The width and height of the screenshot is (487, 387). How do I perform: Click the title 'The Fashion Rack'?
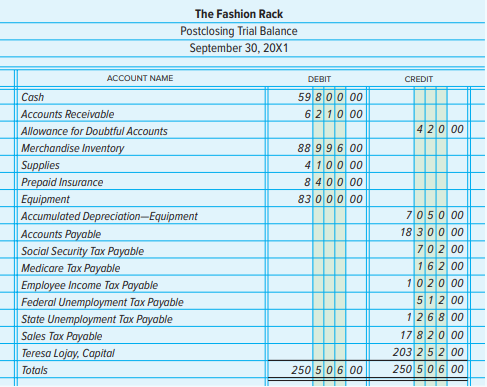coord(239,14)
